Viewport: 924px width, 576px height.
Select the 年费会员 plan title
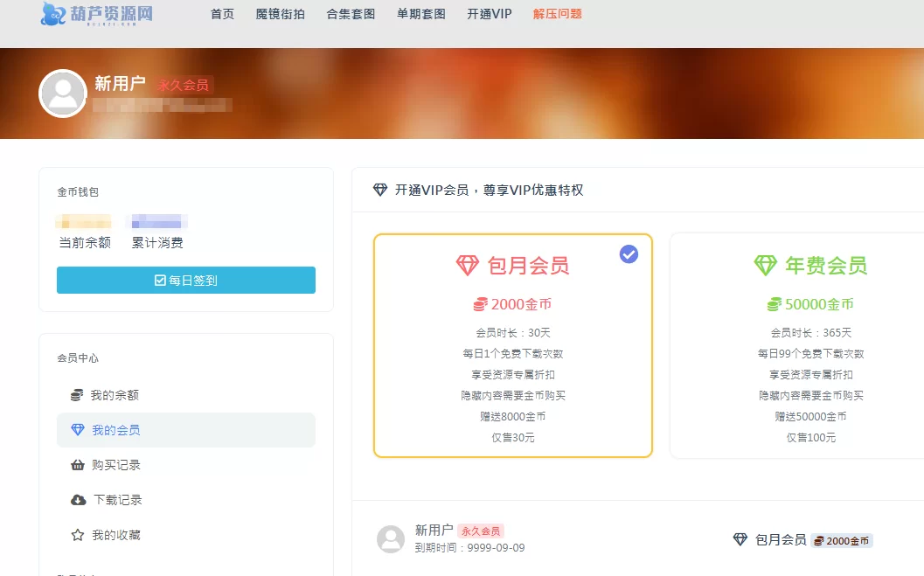(x=826, y=266)
